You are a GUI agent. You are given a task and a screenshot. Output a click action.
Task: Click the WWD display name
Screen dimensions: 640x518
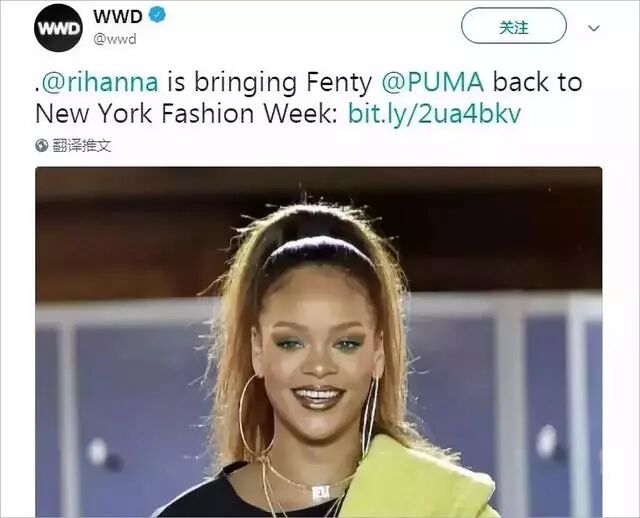tap(118, 16)
